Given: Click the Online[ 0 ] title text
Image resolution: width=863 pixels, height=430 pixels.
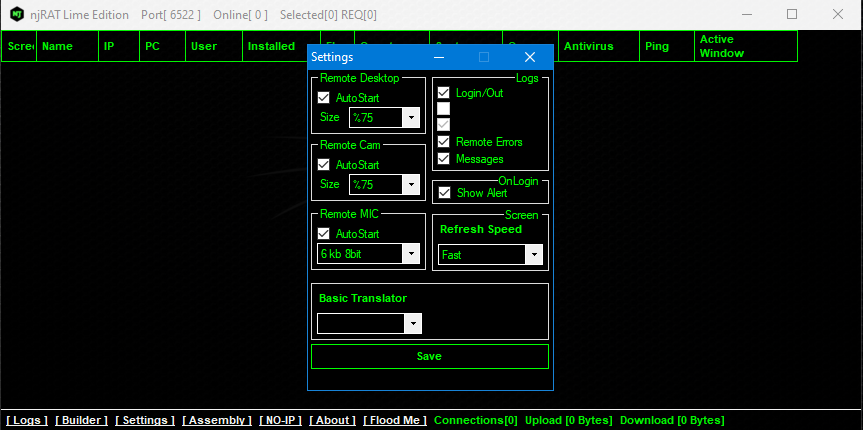Looking at the screenshot, I should [x=241, y=15].
